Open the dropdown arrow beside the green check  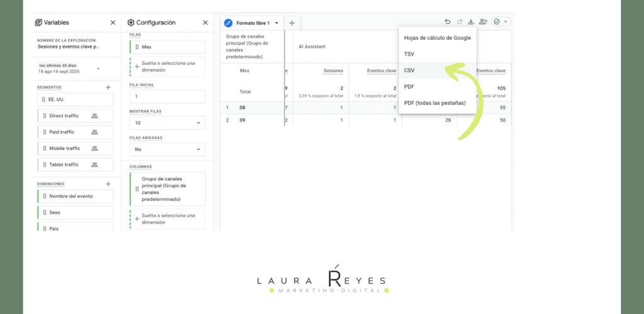click(506, 22)
